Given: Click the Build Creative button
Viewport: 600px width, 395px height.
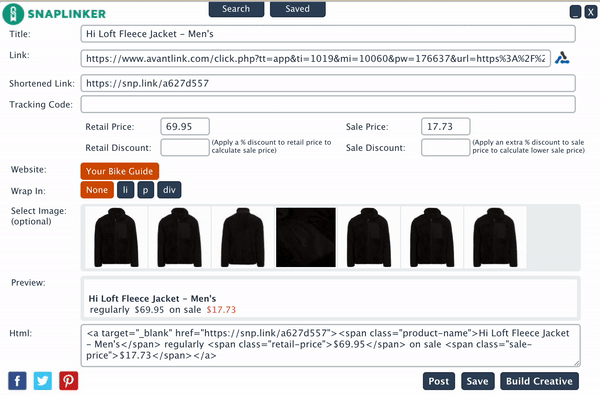Looking at the screenshot, I should (x=539, y=381).
